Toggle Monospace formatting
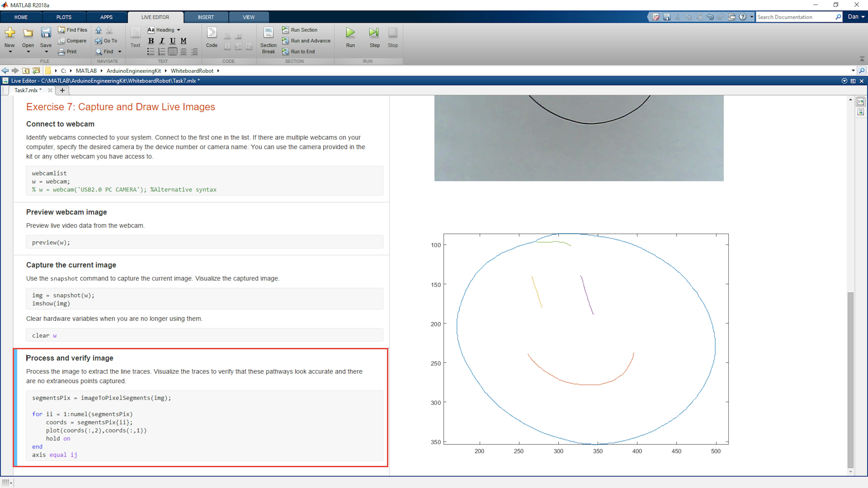This screenshot has height=488, width=868. (183, 41)
